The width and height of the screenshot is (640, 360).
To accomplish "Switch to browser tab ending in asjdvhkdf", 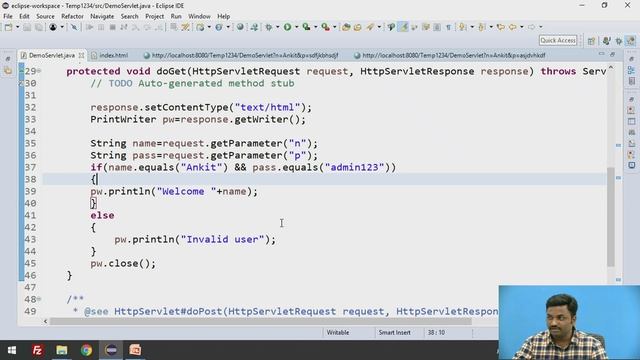I will [x=450, y=56].
